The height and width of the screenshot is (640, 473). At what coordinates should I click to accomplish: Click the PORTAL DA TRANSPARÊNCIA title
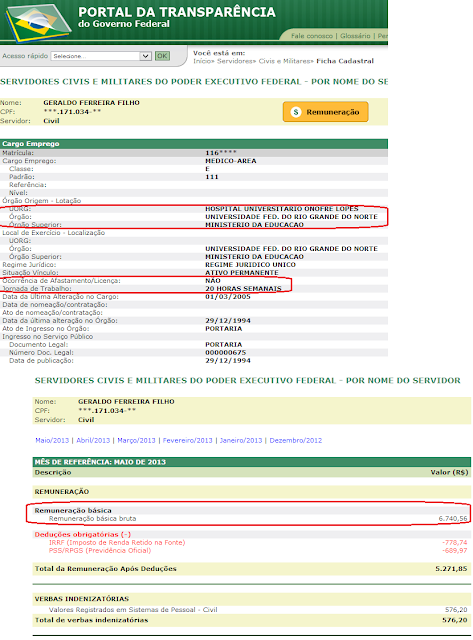(177, 12)
